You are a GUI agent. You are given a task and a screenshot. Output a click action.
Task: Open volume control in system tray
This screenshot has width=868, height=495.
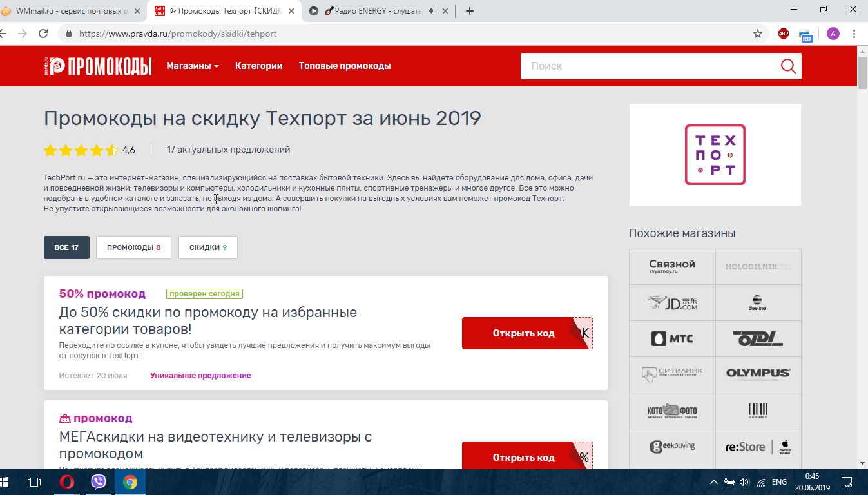click(744, 482)
